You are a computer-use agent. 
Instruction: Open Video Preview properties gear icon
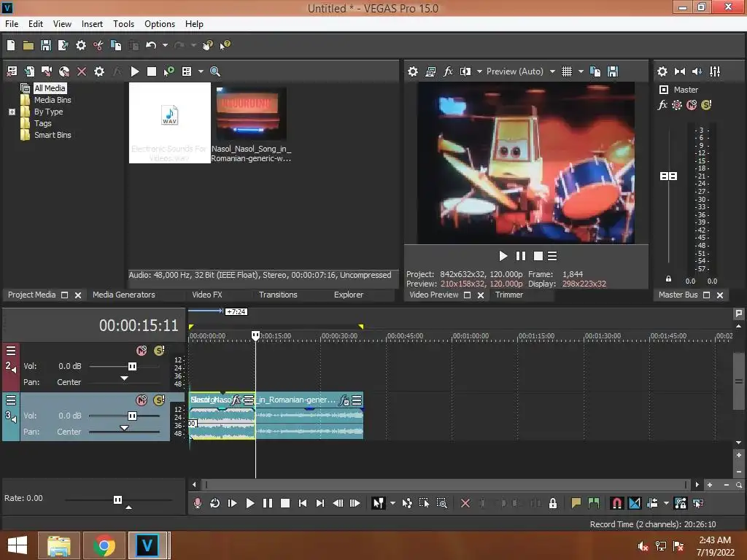(413, 71)
